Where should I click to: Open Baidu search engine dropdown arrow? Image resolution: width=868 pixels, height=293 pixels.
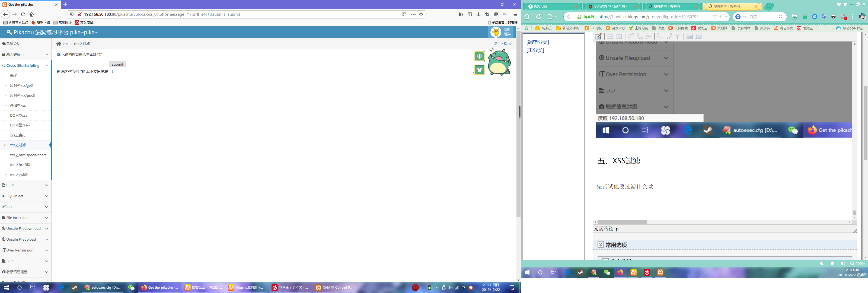(745, 17)
